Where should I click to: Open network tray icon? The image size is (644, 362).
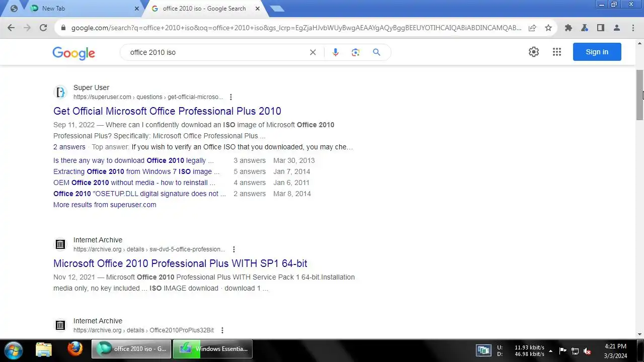pos(575,351)
